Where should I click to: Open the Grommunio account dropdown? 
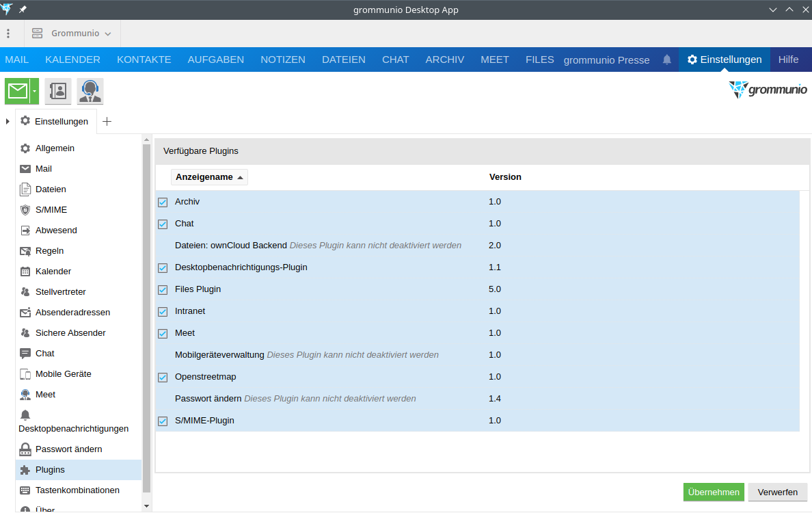pyautogui.click(x=72, y=33)
